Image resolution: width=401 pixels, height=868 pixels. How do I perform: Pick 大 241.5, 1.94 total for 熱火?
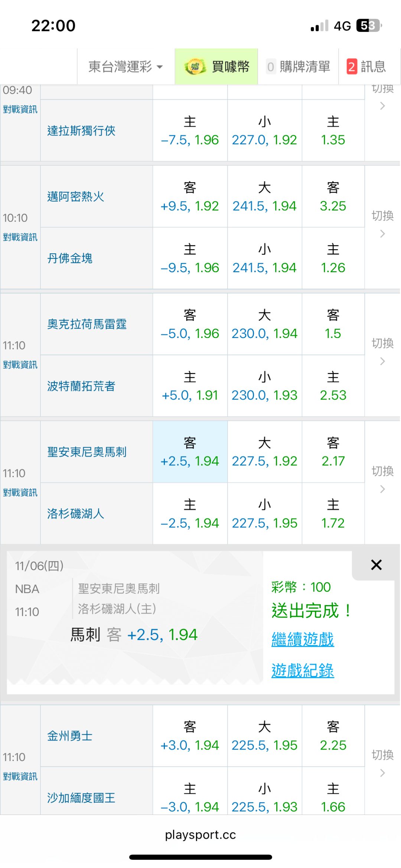coord(264,196)
